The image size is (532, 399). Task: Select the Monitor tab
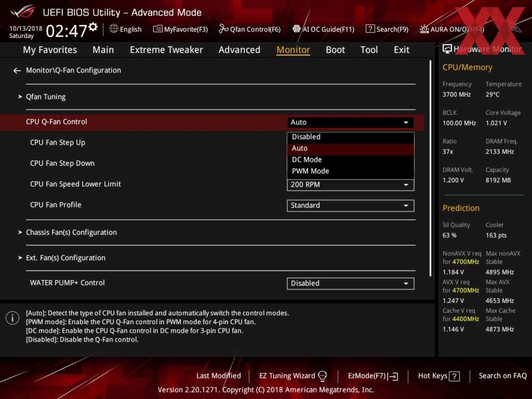(x=293, y=50)
